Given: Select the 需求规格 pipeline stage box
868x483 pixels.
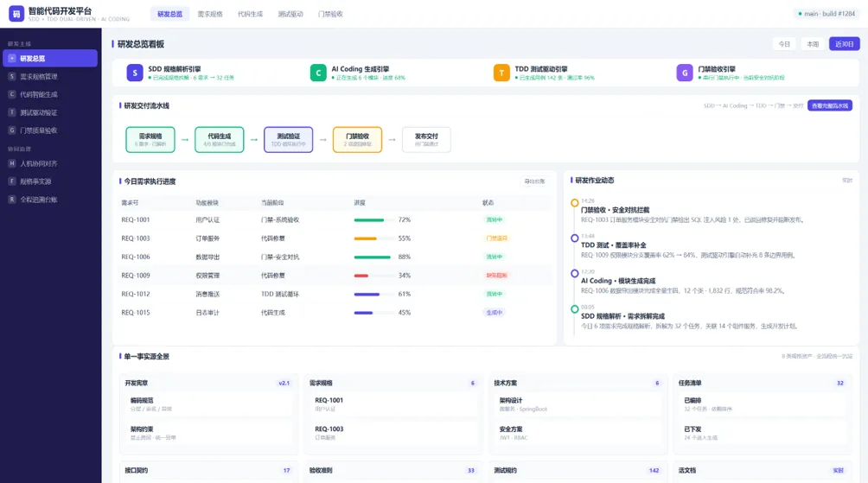Looking at the screenshot, I should click(x=150, y=139).
